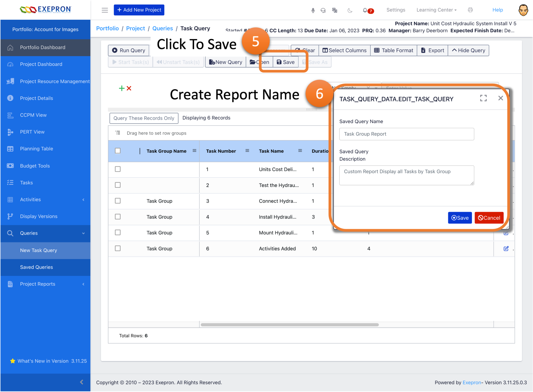Open the Exepron link in the footer
The width and height of the screenshot is (533, 392).
point(472,382)
